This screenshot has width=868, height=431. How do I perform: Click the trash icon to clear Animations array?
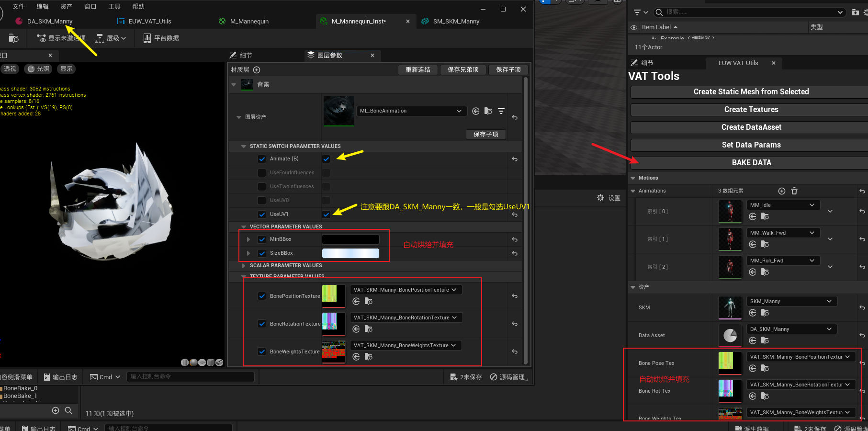[x=794, y=191]
